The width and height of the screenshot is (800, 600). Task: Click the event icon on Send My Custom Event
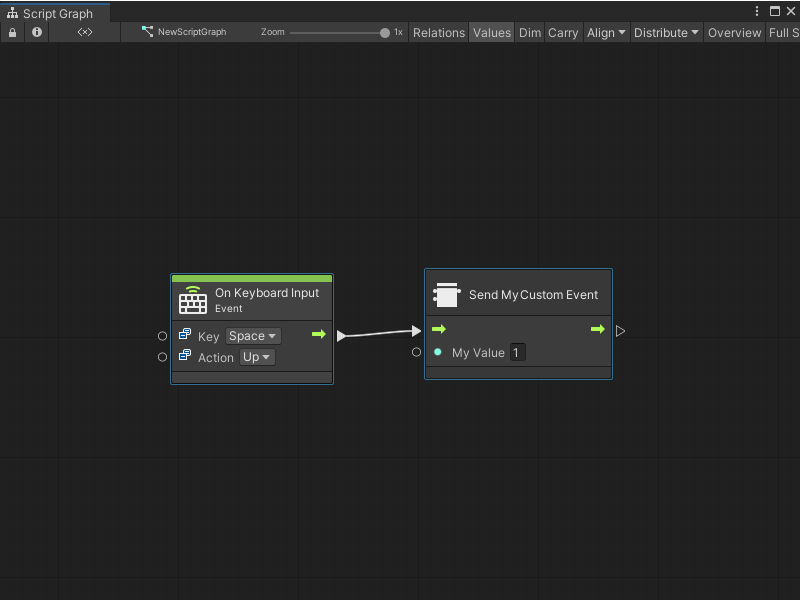(x=446, y=294)
